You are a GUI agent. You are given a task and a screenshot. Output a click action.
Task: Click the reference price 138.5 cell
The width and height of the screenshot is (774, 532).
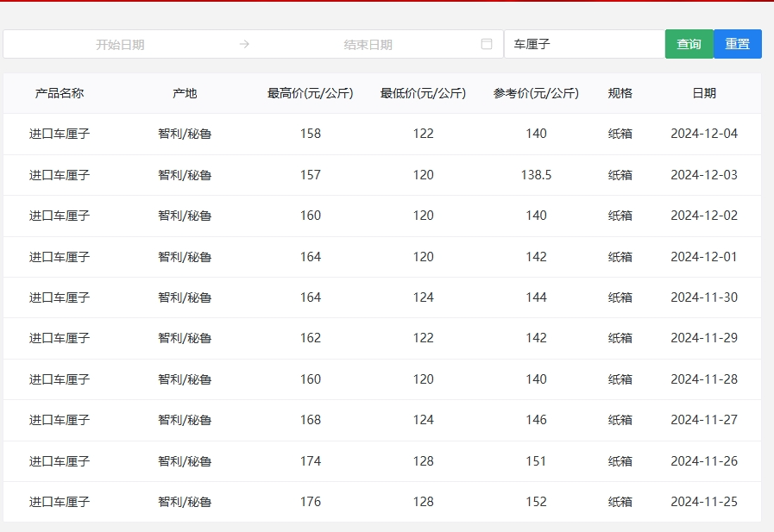click(536, 175)
